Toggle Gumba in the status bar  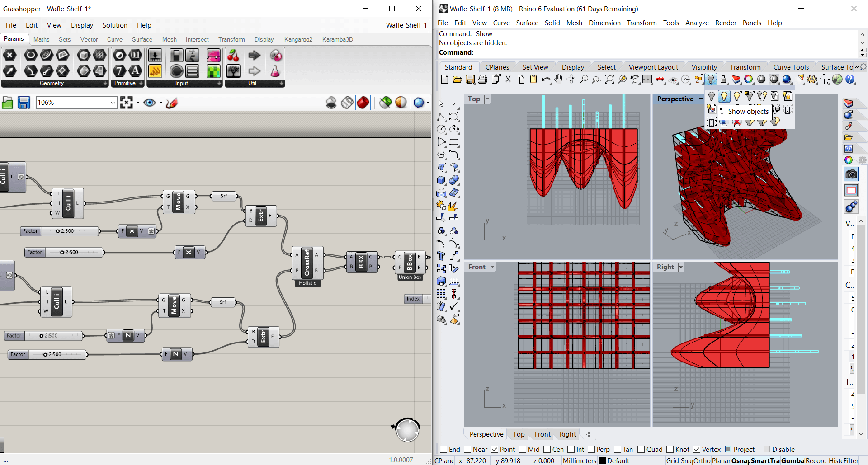pos(792,460)
